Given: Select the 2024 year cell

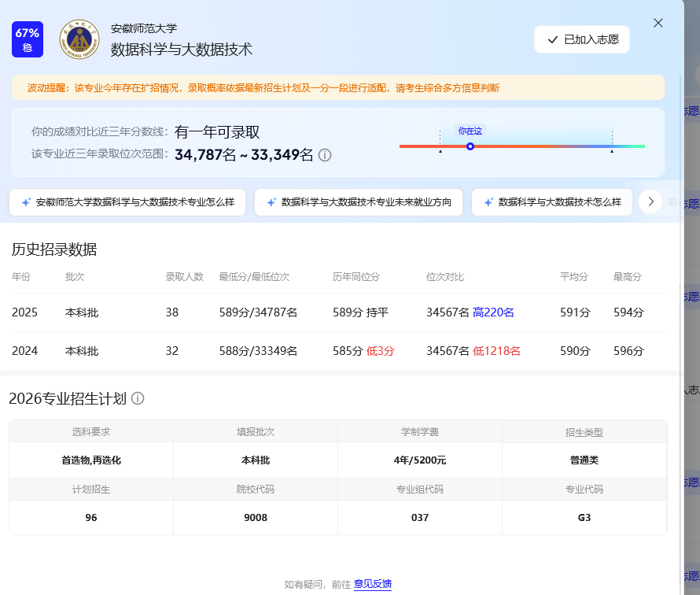Looking at the screenshot, I should (24, 351).
